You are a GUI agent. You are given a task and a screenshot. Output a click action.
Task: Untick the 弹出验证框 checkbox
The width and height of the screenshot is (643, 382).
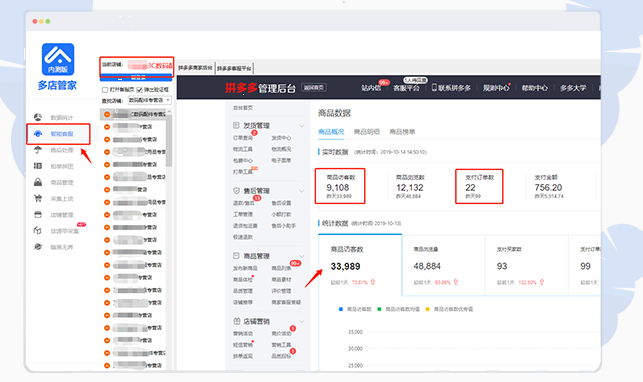tap(139, 90)
